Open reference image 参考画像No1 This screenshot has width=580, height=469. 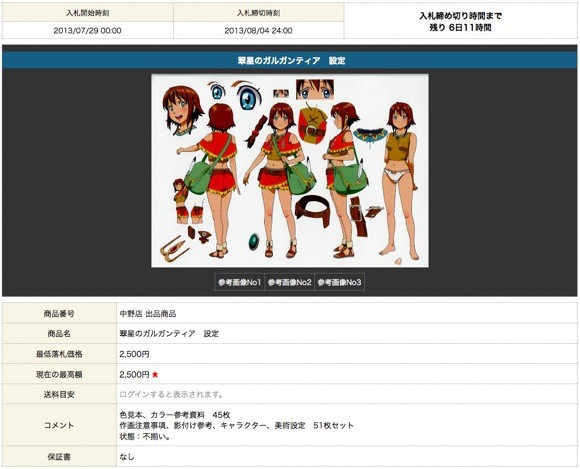[x=240, y=282]
